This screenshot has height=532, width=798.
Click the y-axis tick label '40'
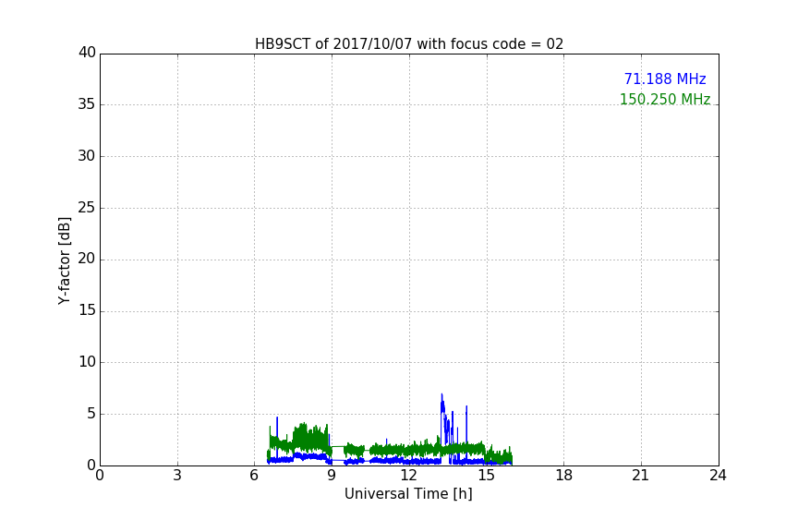click(x=87, y=53)
